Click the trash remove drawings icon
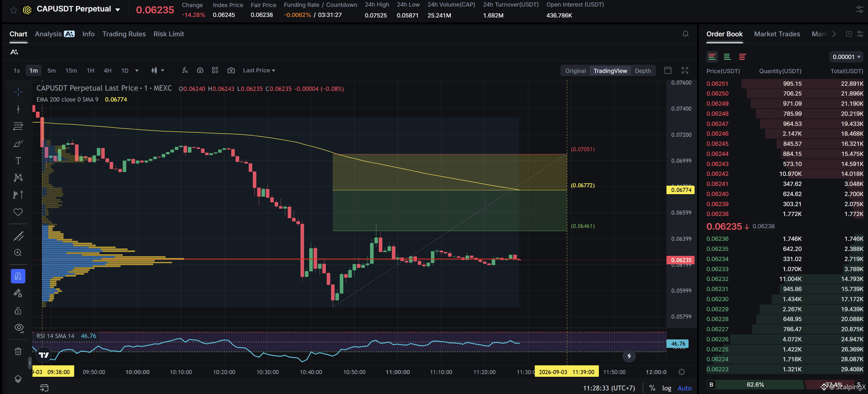This screenshot has height=394, width=868. 18,351
